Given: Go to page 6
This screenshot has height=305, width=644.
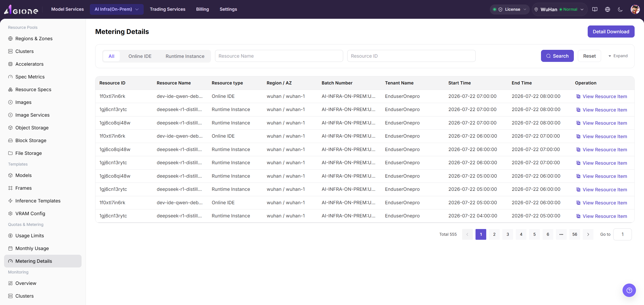Looking at the screenshot, I should pyautogui.click(x=548, y=234).
